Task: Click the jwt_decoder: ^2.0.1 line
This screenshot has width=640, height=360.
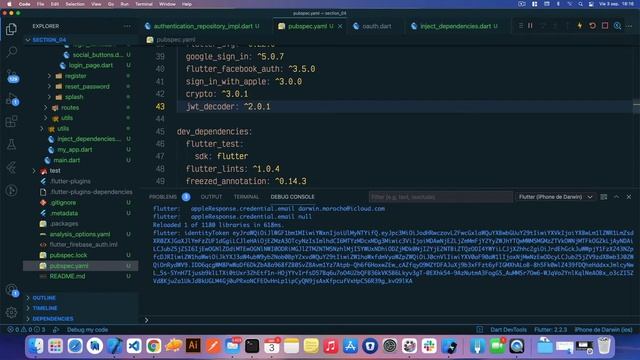Action: [228, 107]
